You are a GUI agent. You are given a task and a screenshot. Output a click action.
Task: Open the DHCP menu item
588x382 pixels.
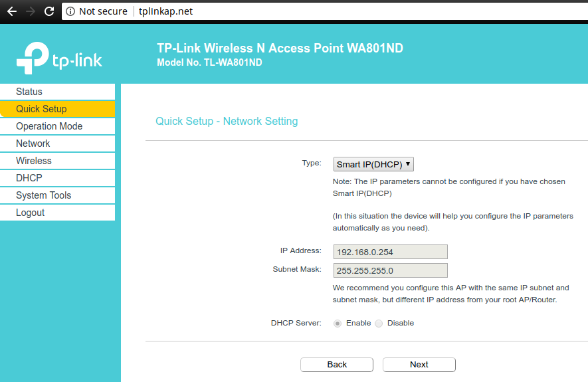point(58,177)
